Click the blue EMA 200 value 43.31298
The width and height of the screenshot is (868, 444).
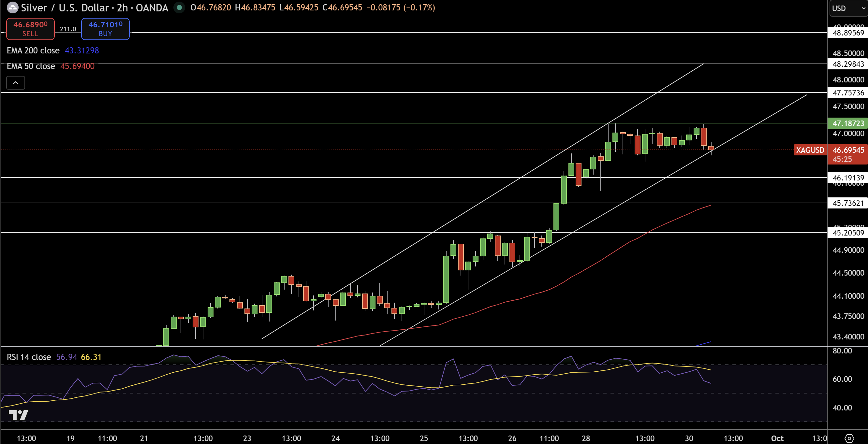[x=81, y=50]
